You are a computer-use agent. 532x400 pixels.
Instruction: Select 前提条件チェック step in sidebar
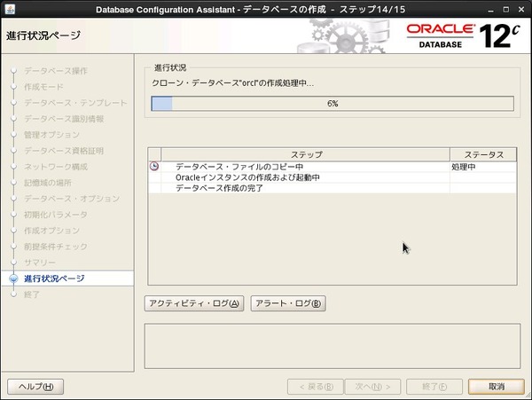pyautogui.click(x=56, y=247)
